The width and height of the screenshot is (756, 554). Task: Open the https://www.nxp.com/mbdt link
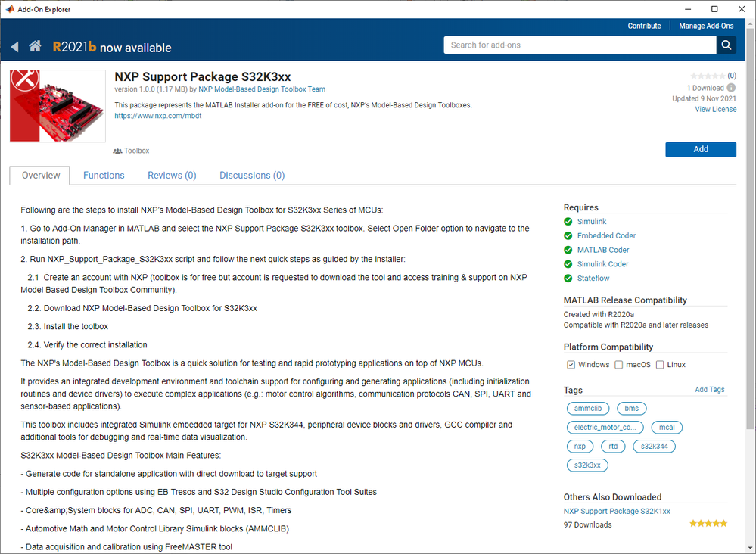click(157, 116)
